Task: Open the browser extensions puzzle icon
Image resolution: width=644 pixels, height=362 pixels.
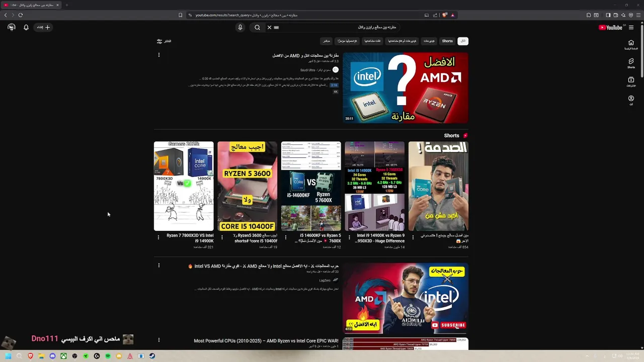Action: tap(589, 15)
